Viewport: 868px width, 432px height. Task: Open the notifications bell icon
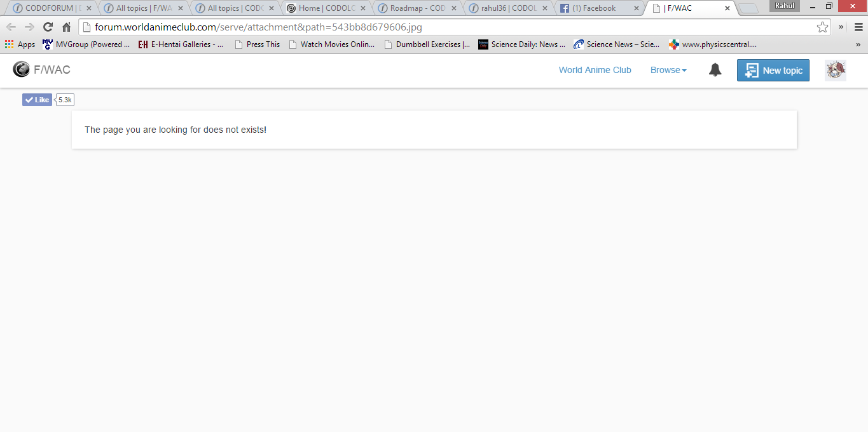715,70
